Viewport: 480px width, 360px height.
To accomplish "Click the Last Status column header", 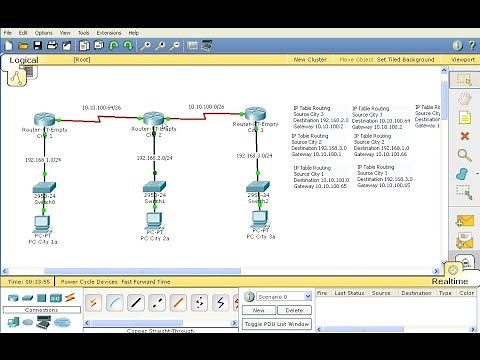I will tap(349, 293).
